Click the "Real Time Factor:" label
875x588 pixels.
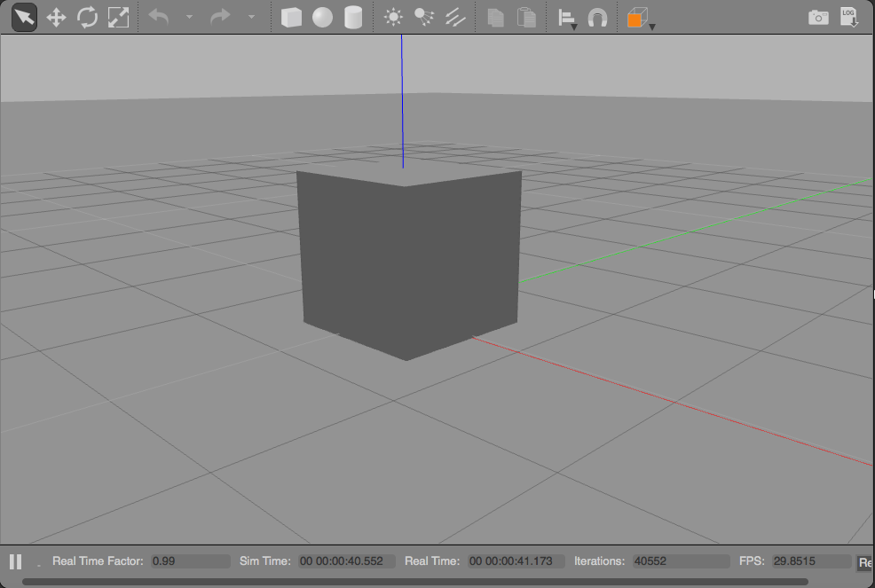point(98,561)
